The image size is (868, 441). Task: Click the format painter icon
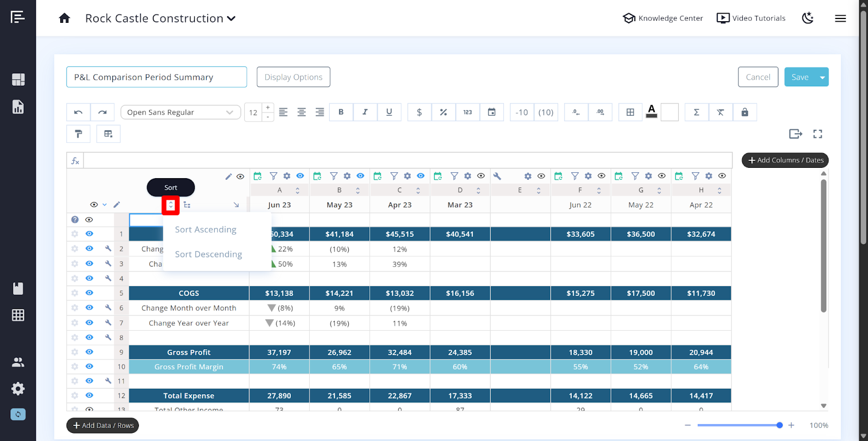tap(78, 134)
